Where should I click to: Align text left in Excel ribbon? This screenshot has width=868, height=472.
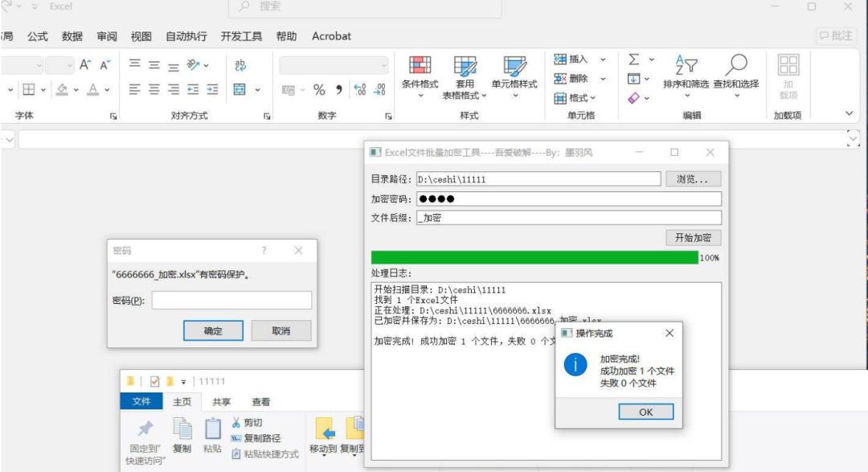[134, 89]
